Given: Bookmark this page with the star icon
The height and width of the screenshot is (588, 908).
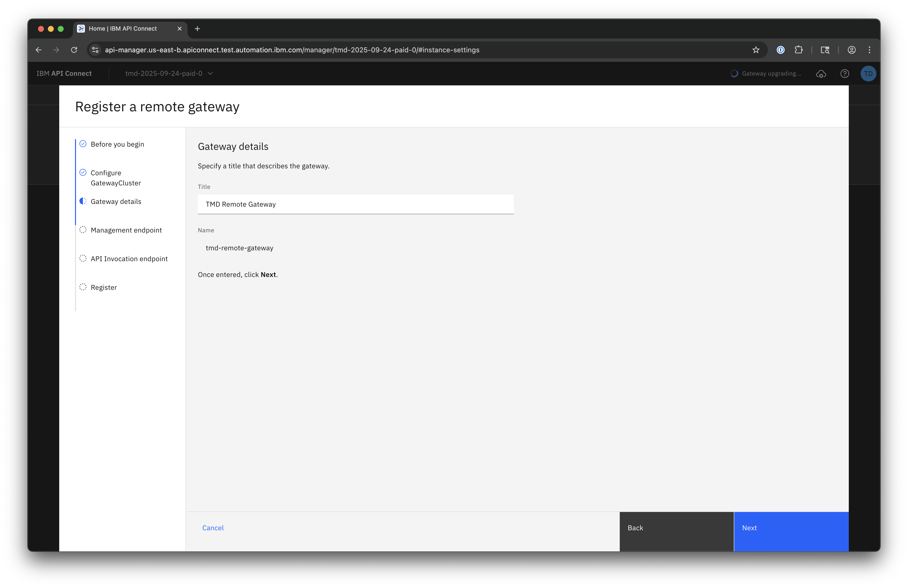Looking at the screenshot, I should pyautogui.click(x=756, y=50).
